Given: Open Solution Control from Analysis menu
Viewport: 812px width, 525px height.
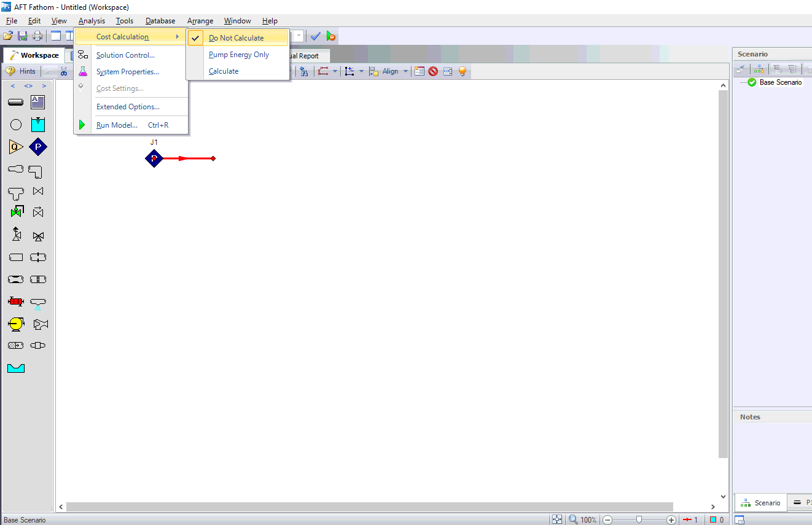Looking at the screenshot, I should pyautogui.click(x=130, y=55).
